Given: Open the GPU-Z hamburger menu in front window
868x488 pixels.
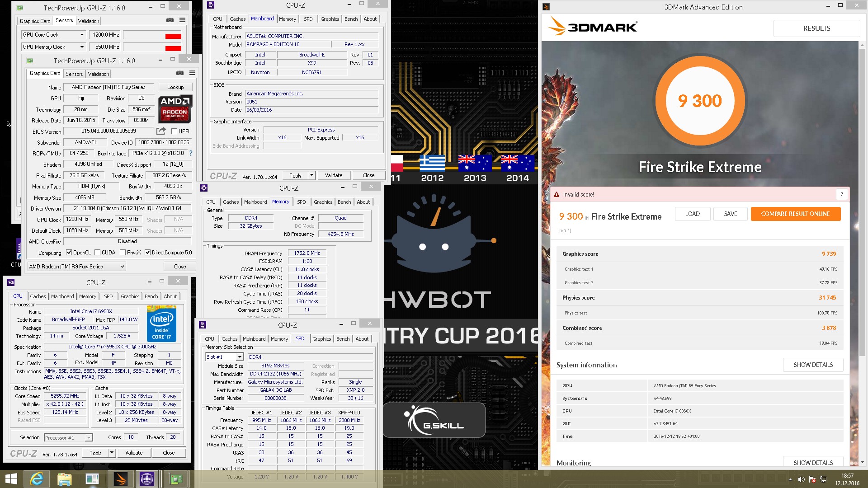Looking at the screenshot, I should click(x=193, y=73).
